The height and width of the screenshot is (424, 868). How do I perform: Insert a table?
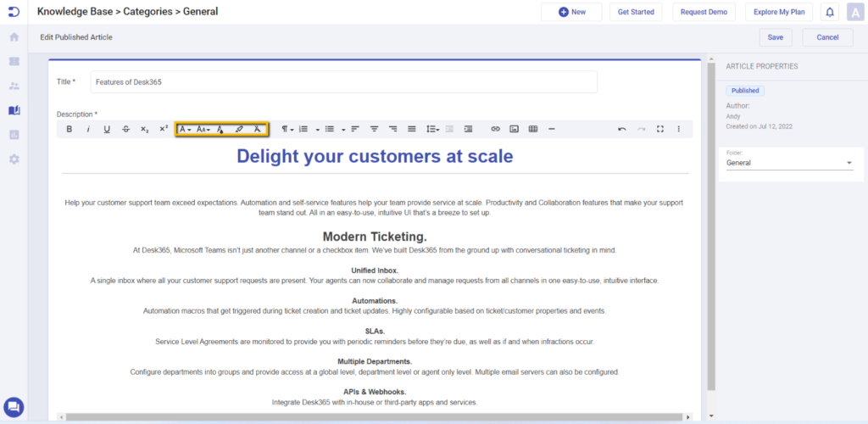533,129
